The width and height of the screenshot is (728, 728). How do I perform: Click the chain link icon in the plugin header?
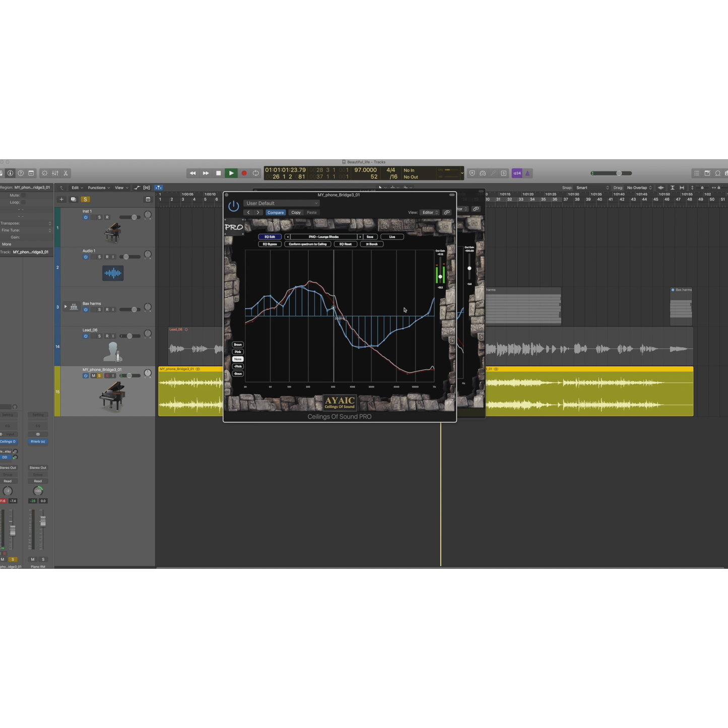(447, 212)
